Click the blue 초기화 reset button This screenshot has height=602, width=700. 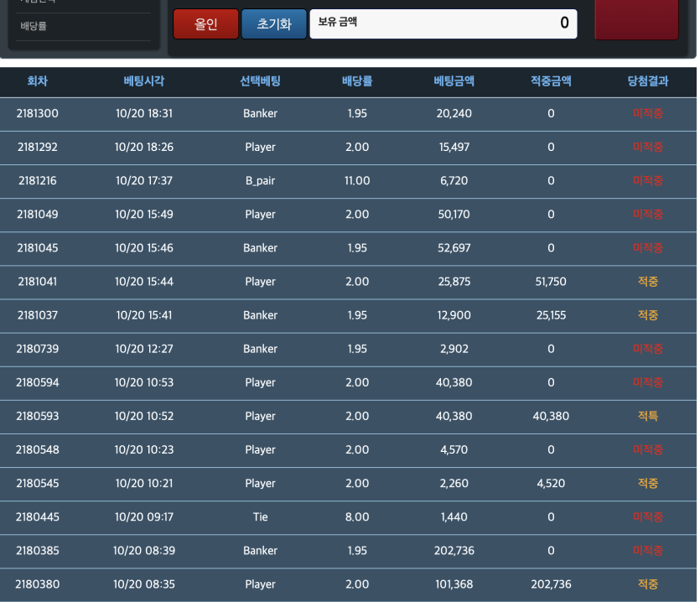pyautogui.click(x=274, y=23)
